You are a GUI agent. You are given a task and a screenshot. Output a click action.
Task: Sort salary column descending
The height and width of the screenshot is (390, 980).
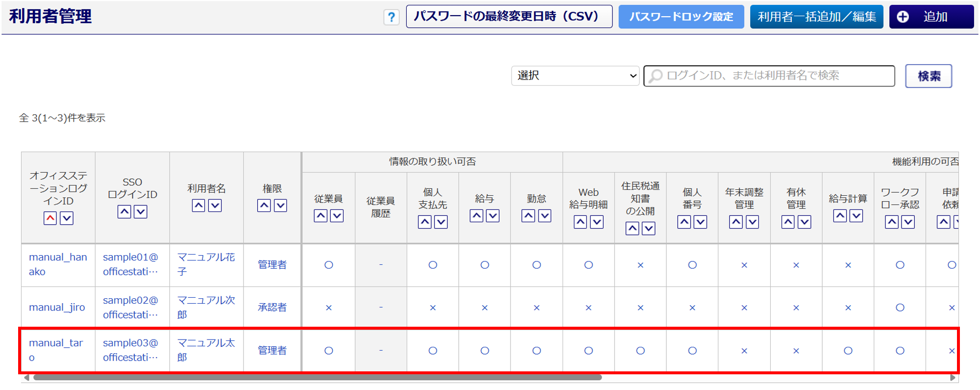(492, 216)
